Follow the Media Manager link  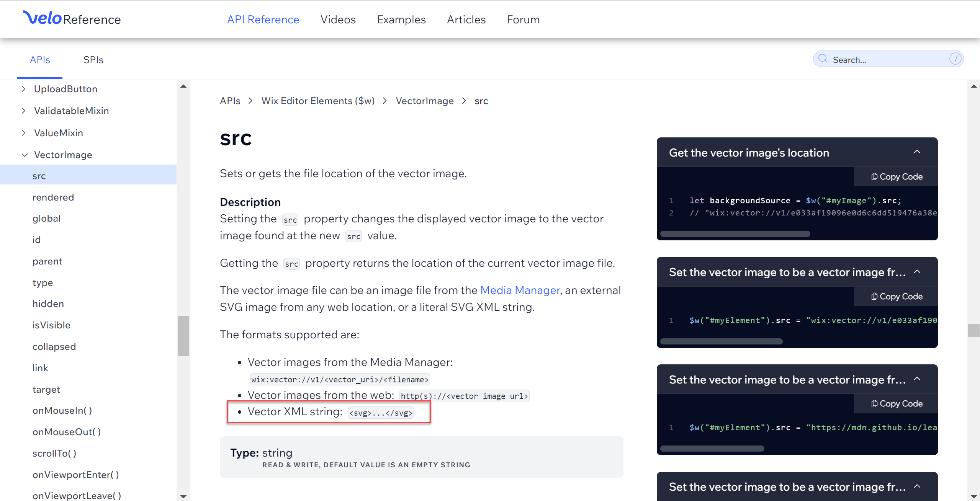click(x=520, y=290)
